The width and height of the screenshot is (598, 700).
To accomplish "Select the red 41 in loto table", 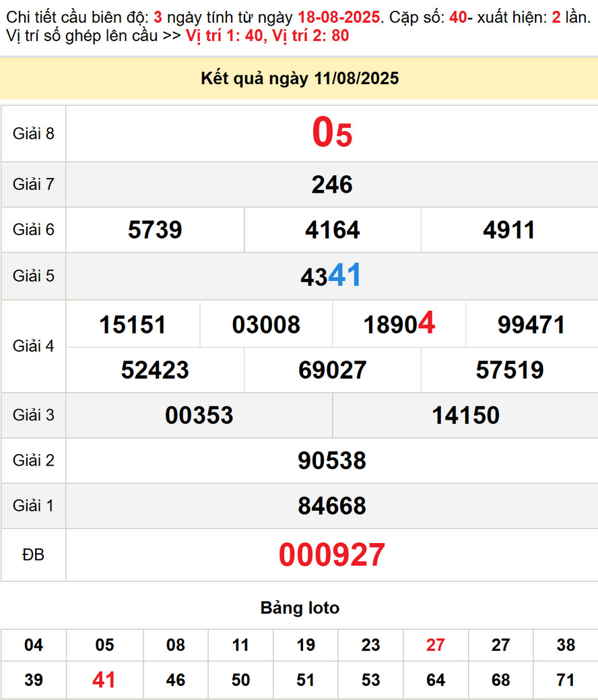I will tap(104, 680).
